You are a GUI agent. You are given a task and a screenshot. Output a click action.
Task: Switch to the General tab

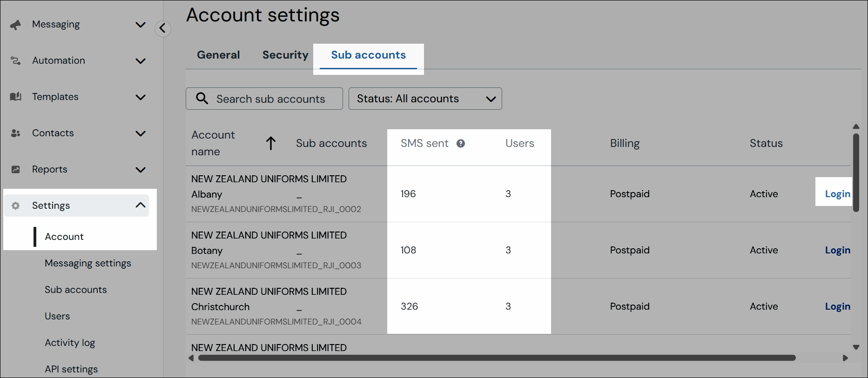(x=218, y=55)
